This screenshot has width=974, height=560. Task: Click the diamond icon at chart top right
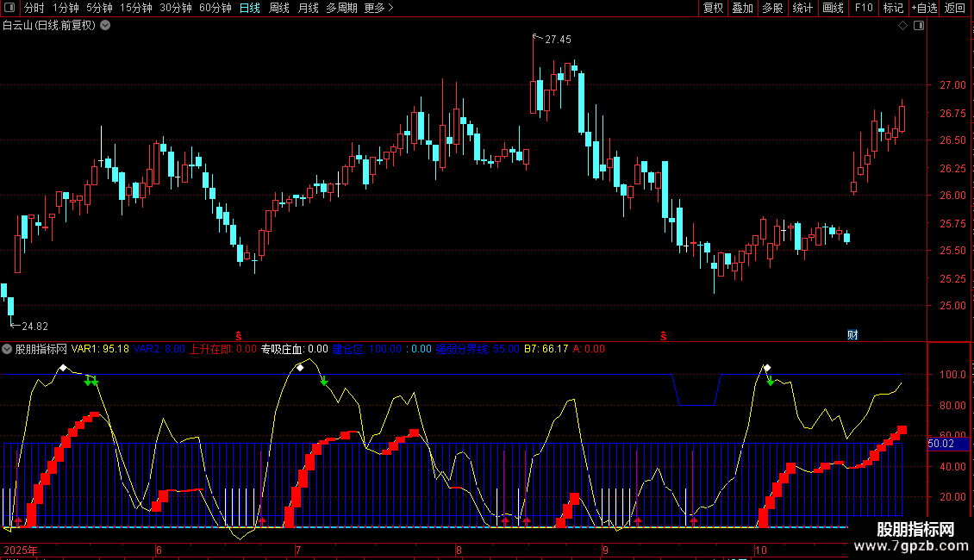[903, 26]
